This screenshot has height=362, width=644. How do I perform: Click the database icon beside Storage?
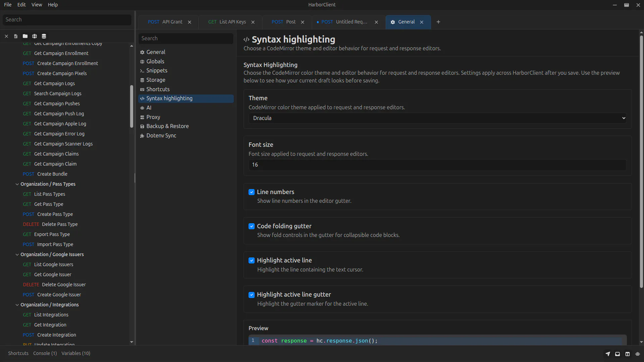(142, 80)
